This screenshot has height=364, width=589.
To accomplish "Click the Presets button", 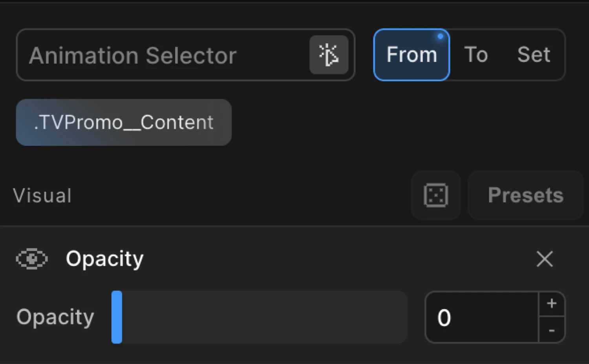I will [525, 195].
